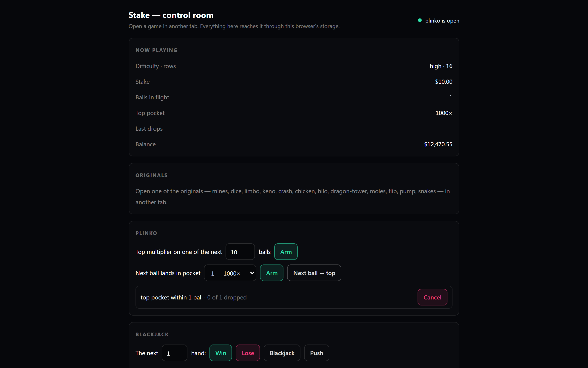The width and height of the screenshot is (588, 368).
Task: Click the 'Top multiplier on one of the next' label
Action: (x=179, y=252)
